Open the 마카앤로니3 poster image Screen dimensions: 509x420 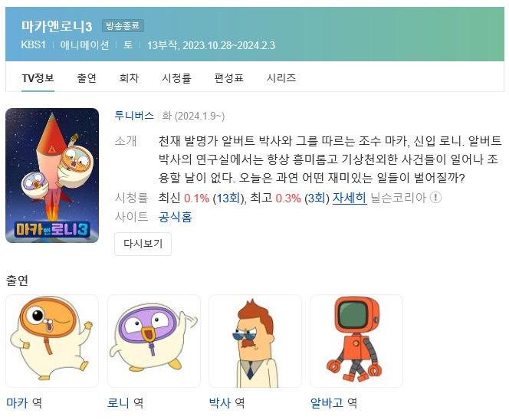52,176
